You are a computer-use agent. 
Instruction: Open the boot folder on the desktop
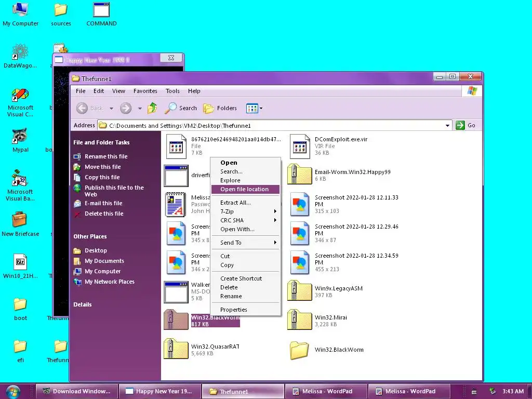coord(20,309)
